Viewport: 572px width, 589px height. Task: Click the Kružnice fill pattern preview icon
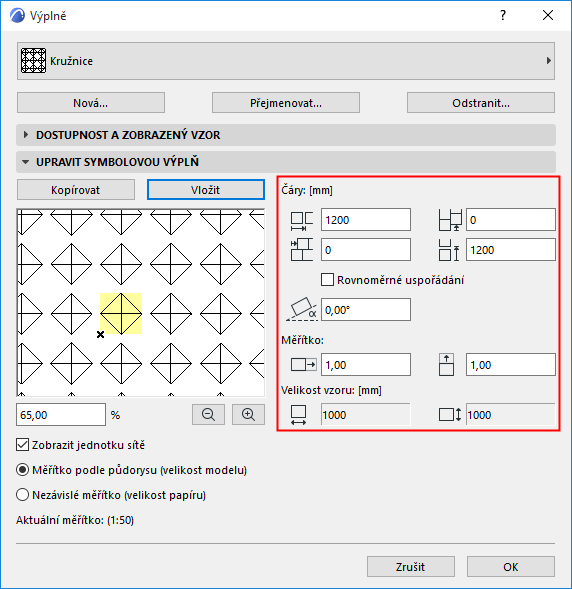pyautogui.click(x=33, y=60)
